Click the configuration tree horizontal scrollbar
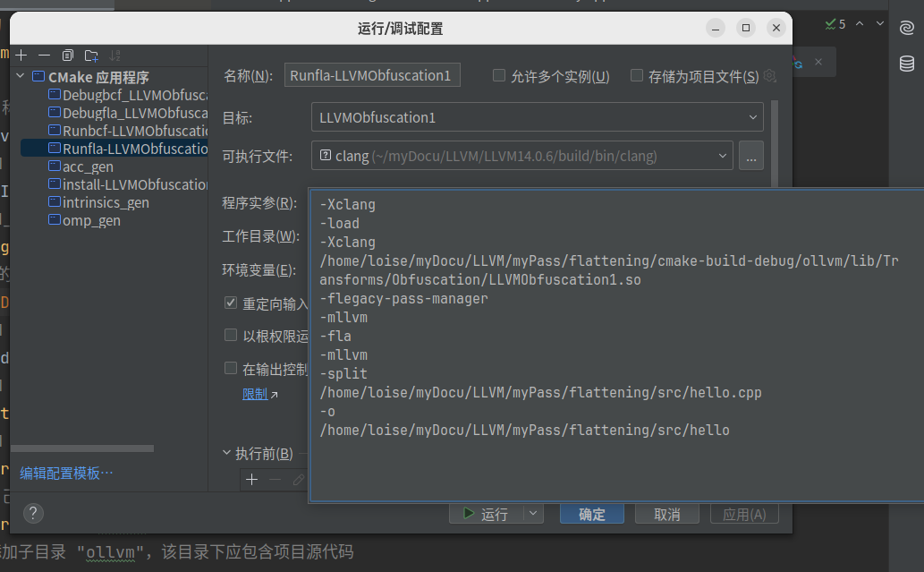The height and width of the screenshot is (572, 924). [82, 448]
